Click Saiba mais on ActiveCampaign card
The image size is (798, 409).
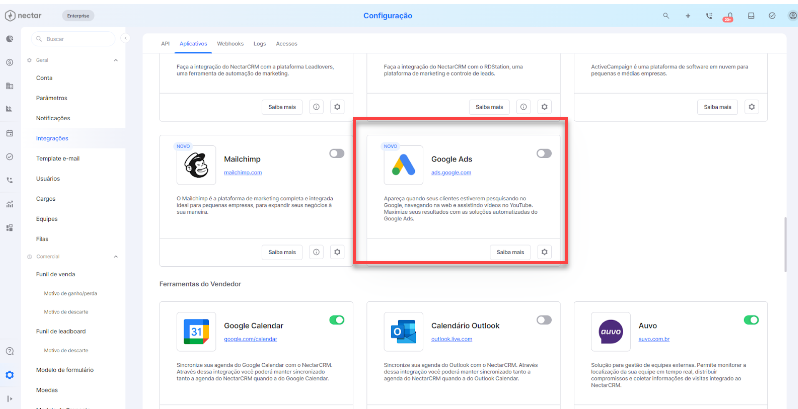point(717,107)
